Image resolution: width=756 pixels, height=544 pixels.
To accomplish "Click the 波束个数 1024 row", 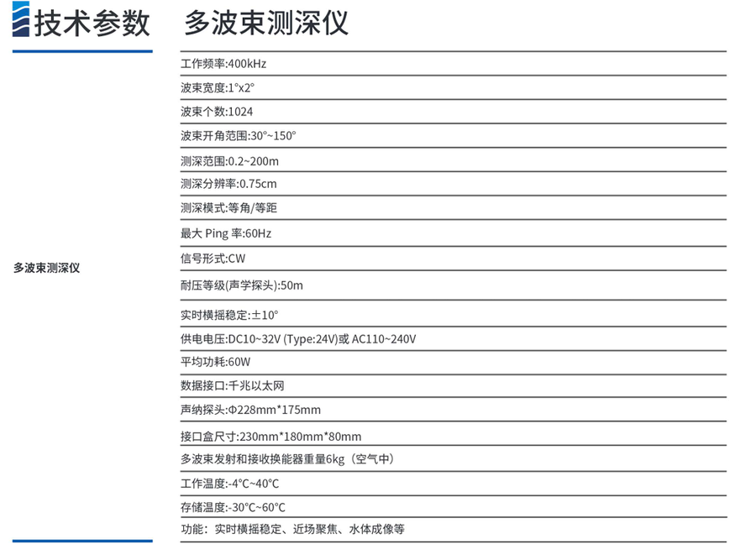I will click(217, 112).
